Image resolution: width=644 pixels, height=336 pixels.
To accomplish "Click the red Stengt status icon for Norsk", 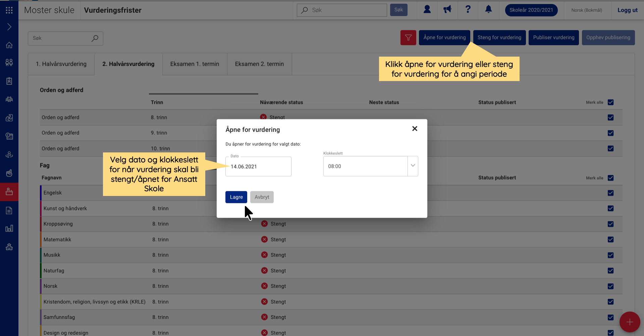I will coord(264,286).
